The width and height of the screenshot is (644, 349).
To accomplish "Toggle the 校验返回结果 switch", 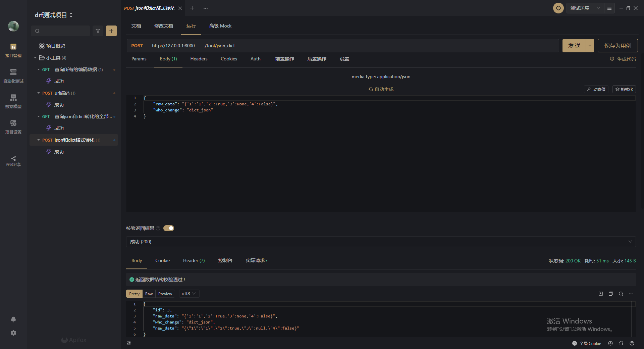I will click(169, 228).
